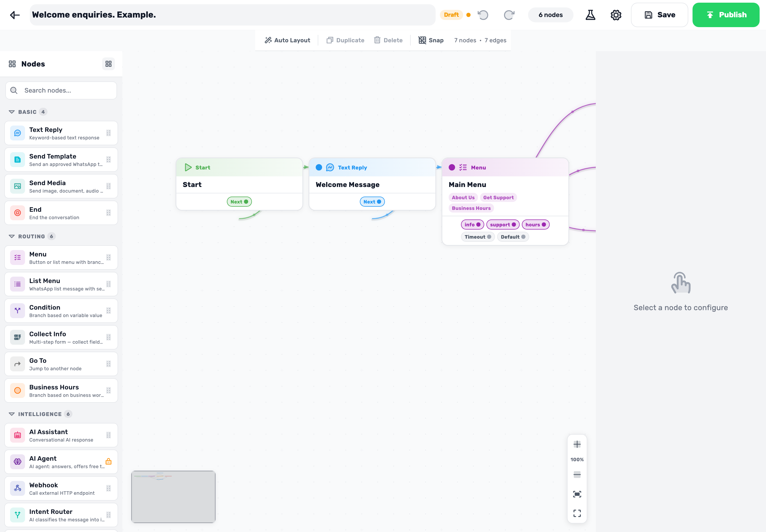Collapse the ROUTING category

(12, 236)
